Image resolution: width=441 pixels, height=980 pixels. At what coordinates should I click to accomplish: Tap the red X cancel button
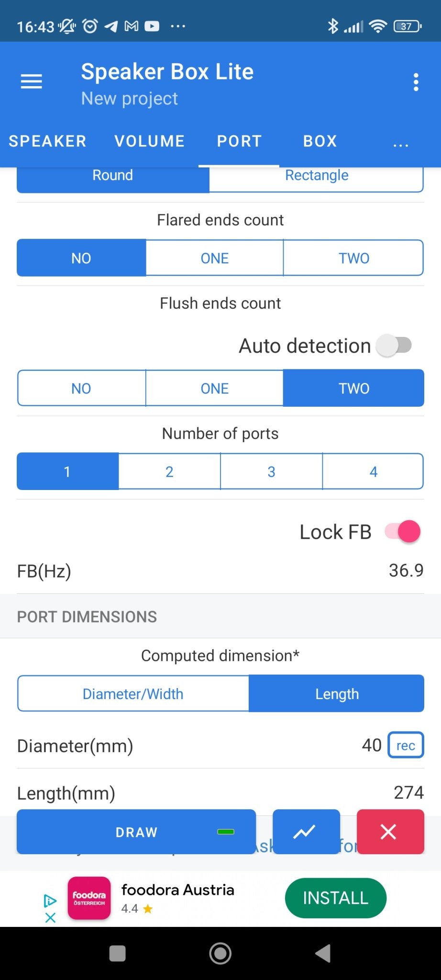click(390, 832)
